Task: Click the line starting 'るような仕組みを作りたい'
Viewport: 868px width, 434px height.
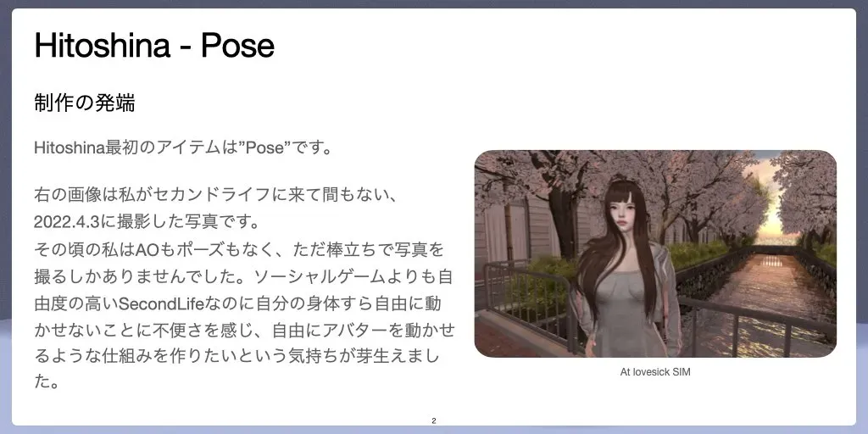Action: [236, 357]
